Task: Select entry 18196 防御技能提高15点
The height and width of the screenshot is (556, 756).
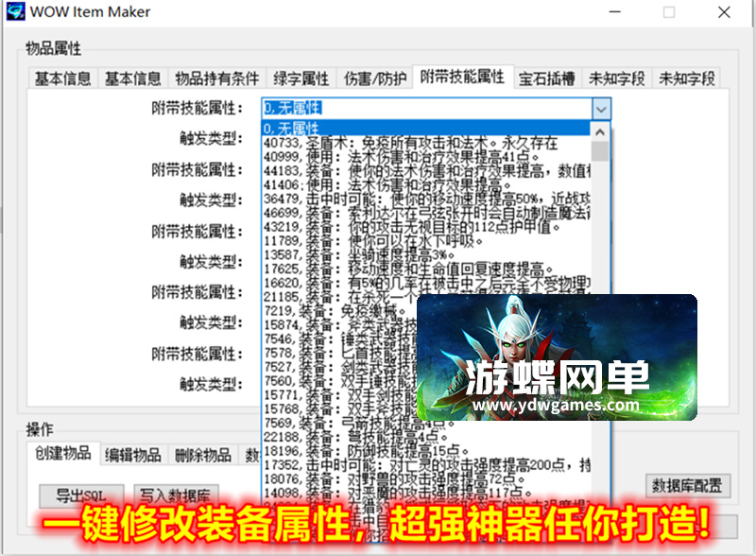Action: tap(426, 451)
